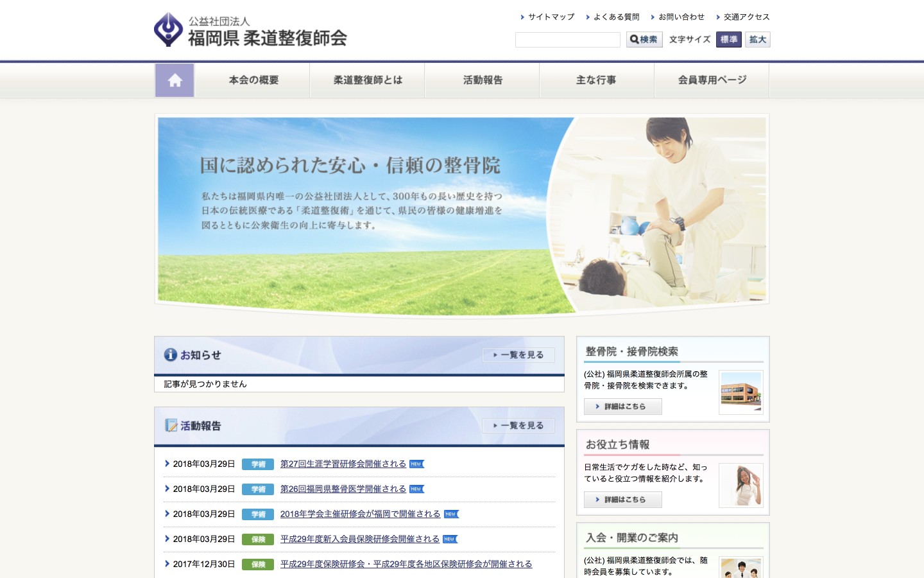Click 一覧を見る in 活動報告 section

(518, 426)
